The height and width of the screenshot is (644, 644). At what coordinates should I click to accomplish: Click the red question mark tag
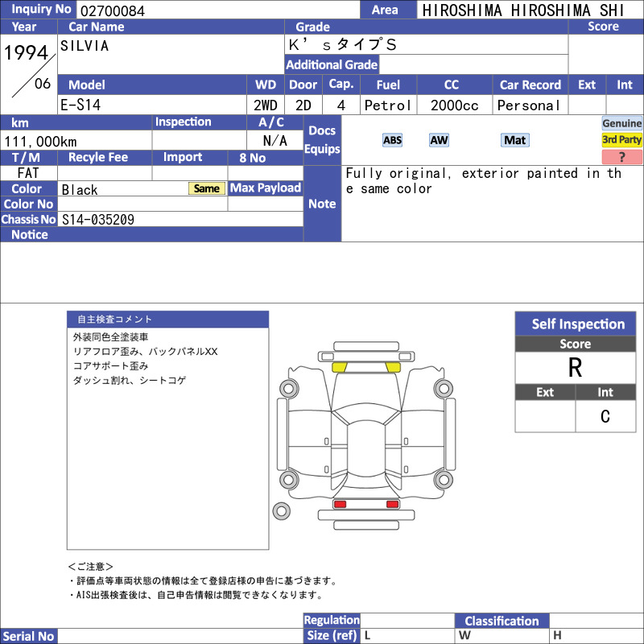point(621,156)
